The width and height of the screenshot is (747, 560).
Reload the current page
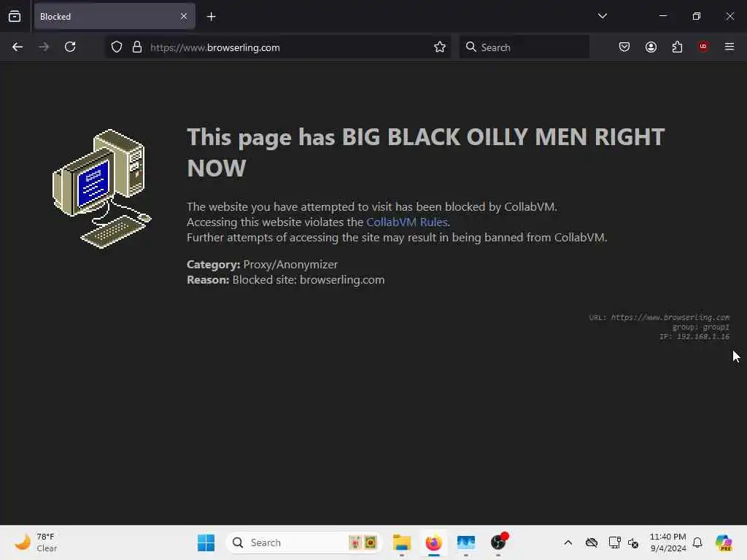[70, 47]
